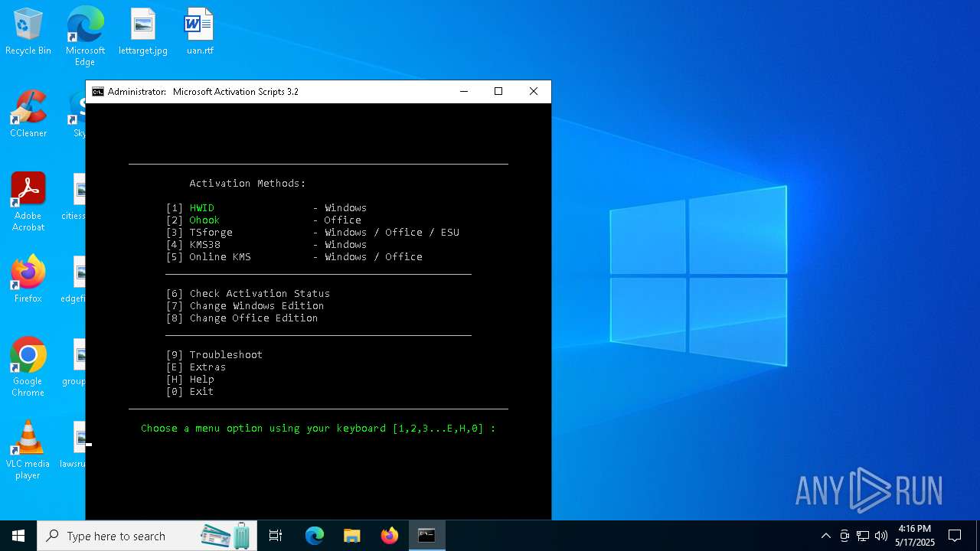Open Microsoft Edge on the taskbar
The width and height of the screenshot is (980, 551).
click(315, 536)
